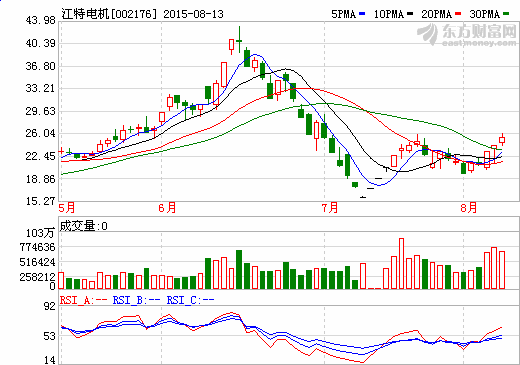Click the tallest red volume bar in July
Screen dimensions: 520x365
coord(402,263)
